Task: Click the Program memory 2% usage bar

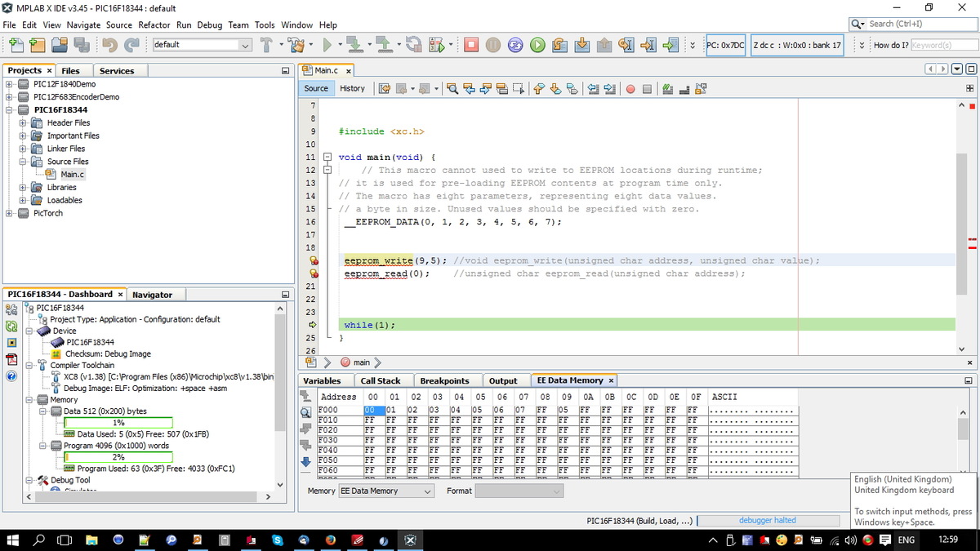Action: (x=118, y=457)
